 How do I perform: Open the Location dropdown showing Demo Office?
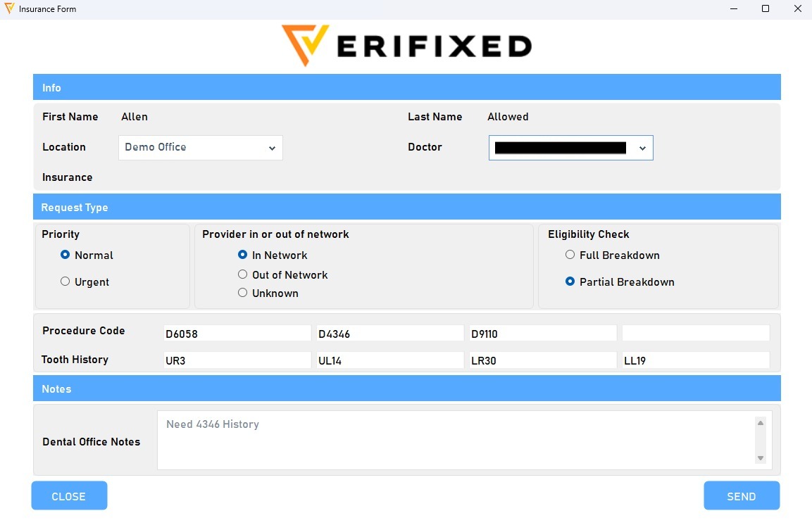tap(201, 148)
